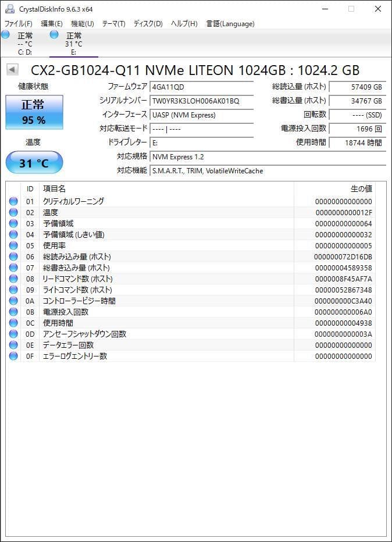
Task: Click status orb for クリティカルワーニング row
Action: [13, 201]
